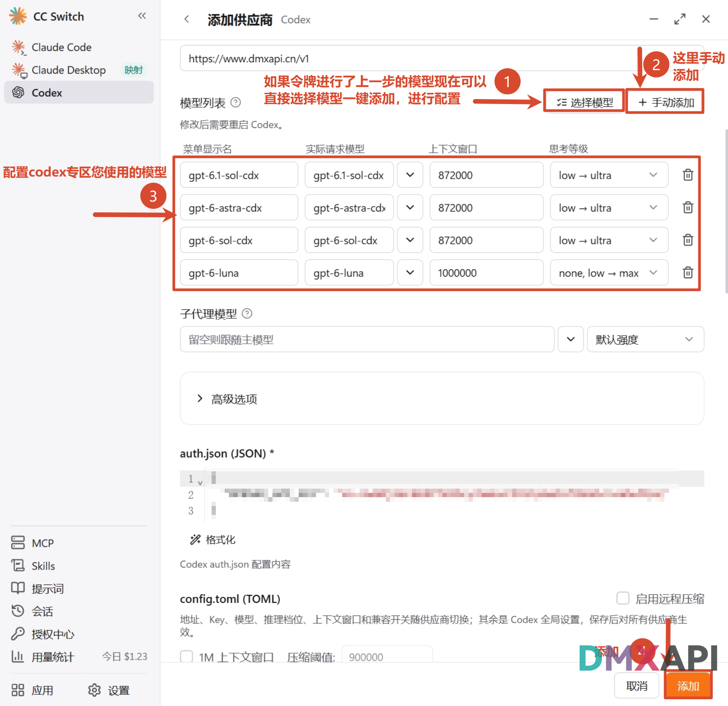Format the auth.json with 格式化
Screen dimensions: 728x706
[x=213, y=540]
